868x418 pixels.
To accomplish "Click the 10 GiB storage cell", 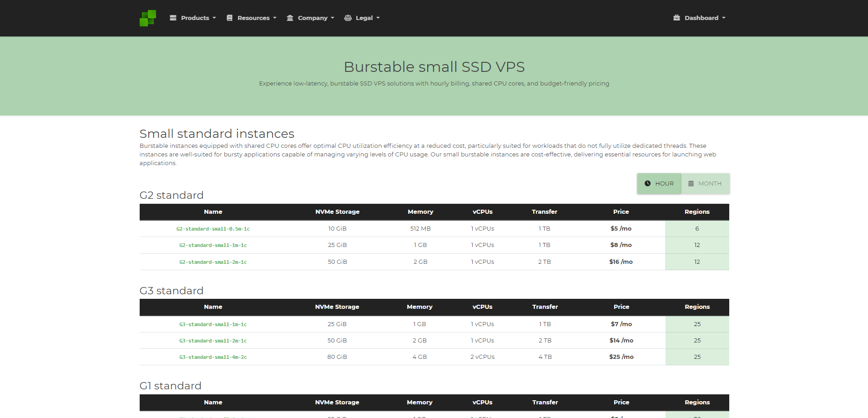I will [338, 228].
